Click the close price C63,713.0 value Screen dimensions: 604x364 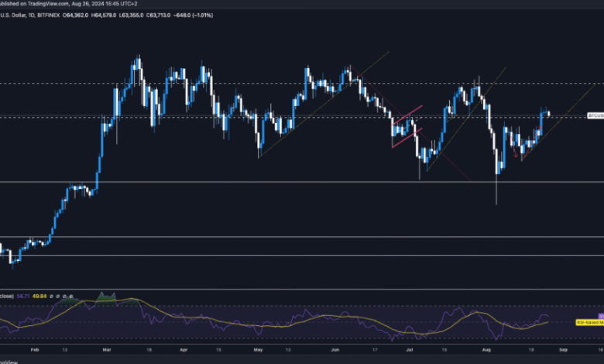tap(158, 15)
